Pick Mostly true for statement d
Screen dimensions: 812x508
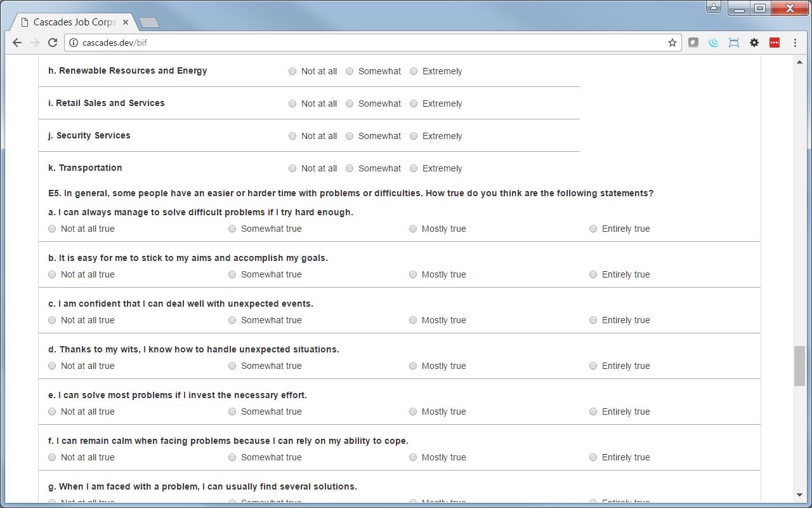[413, 366]
